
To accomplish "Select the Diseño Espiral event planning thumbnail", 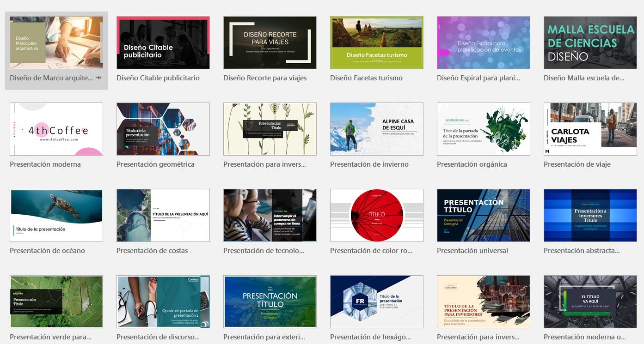I will (x=484, y=42).
